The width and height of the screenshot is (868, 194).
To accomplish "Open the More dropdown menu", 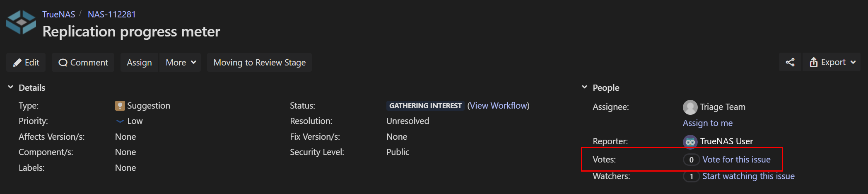I will click(181, 62).
